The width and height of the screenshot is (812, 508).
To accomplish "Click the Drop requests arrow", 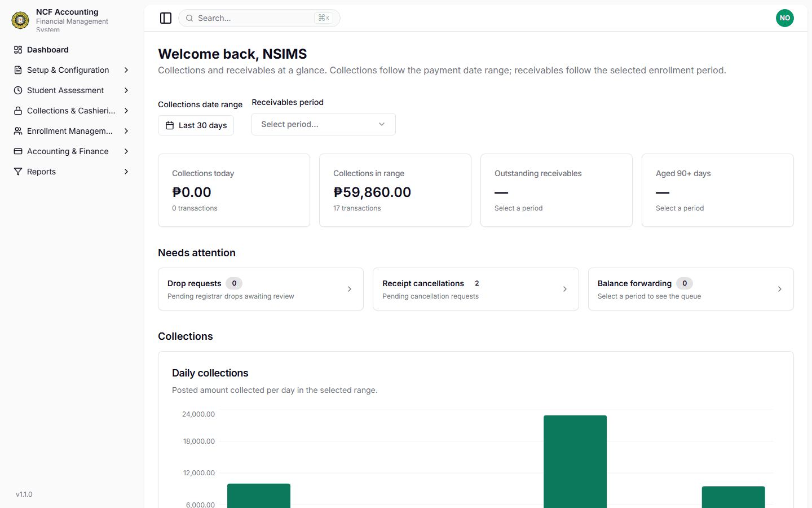I will point(350,289).
